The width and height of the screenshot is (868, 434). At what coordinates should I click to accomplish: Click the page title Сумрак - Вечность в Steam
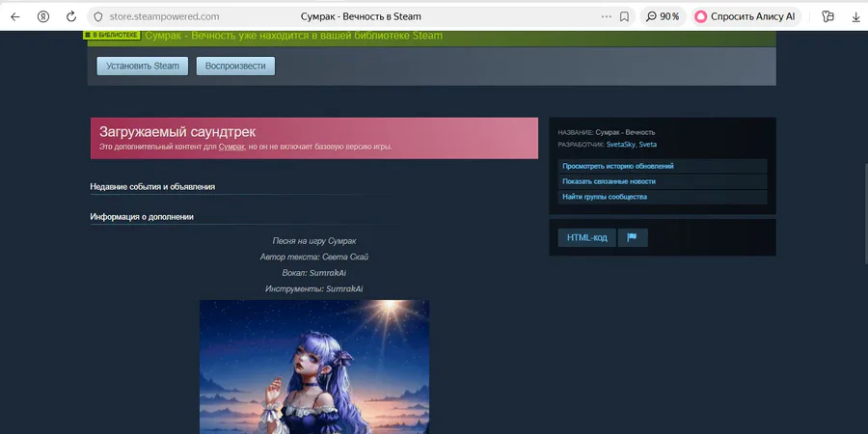tap(361, 16)
